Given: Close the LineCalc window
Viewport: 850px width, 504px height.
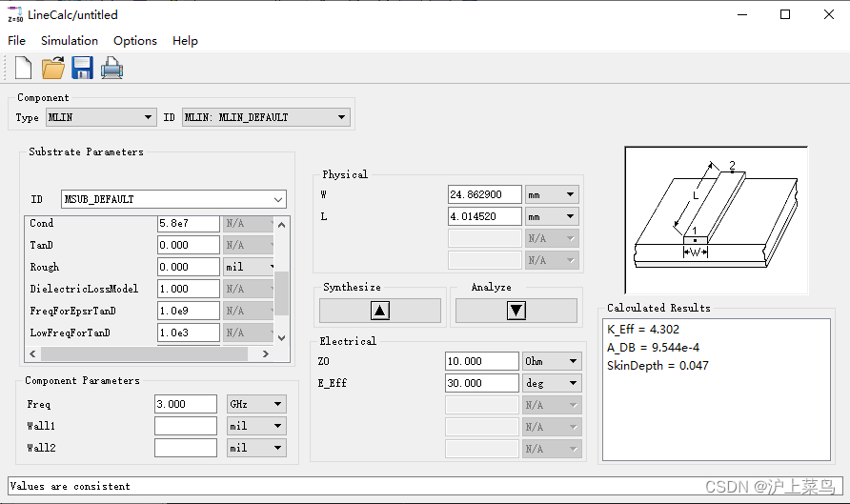Looking at the screenshot, I should point(829,14).
